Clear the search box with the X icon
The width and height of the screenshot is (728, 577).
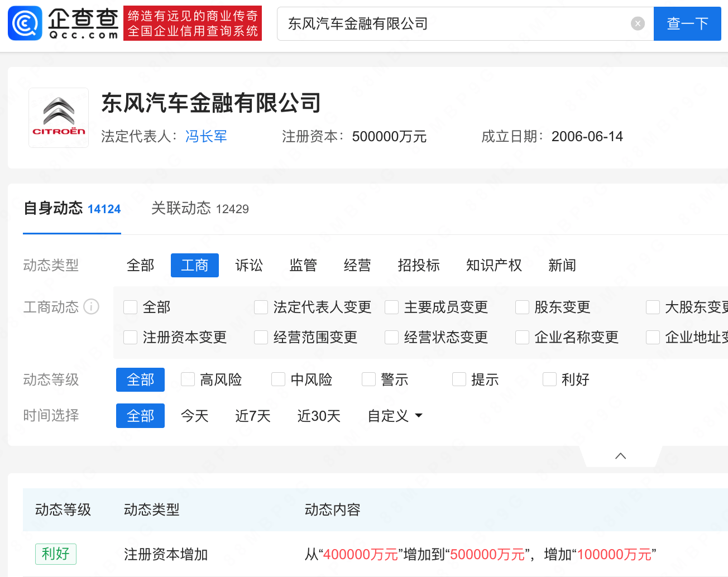[638, 23]
